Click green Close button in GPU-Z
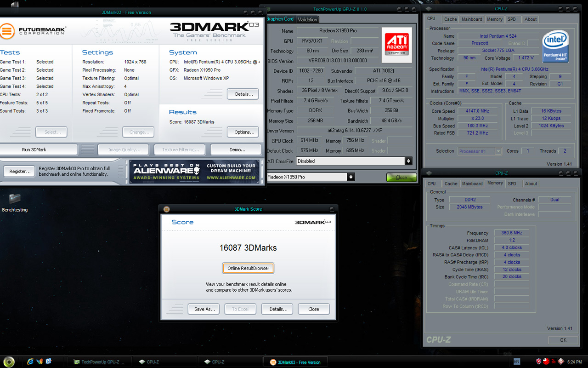This screenshot has height=368, width=588. point(401,177)
